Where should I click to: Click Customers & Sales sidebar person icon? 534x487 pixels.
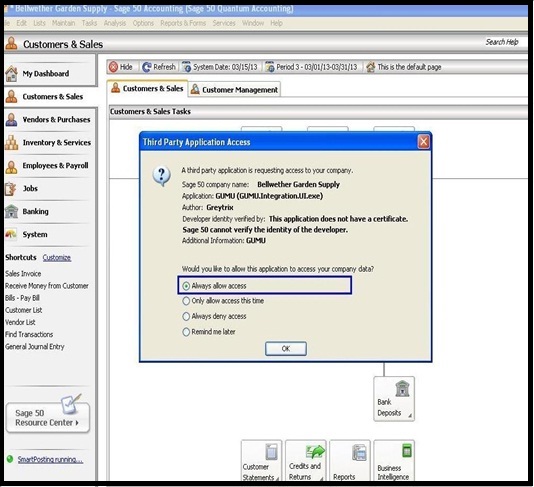click(x=11, y=96)
